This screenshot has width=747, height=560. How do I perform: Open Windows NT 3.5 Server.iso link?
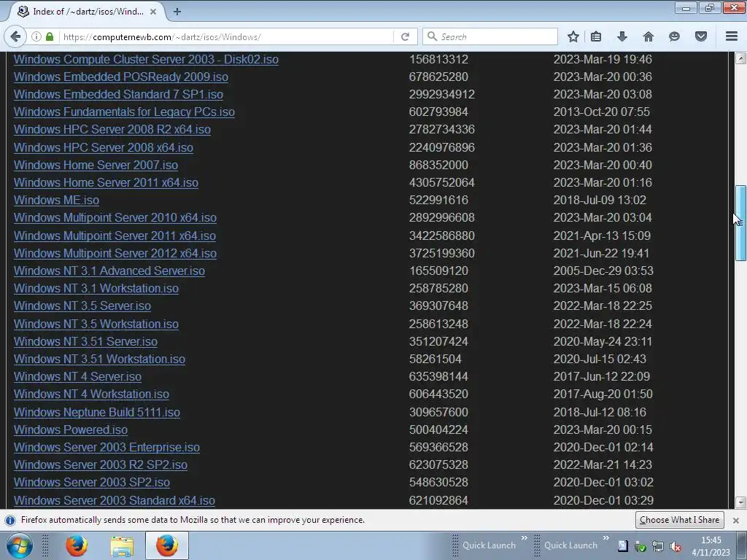click(82, 306)
